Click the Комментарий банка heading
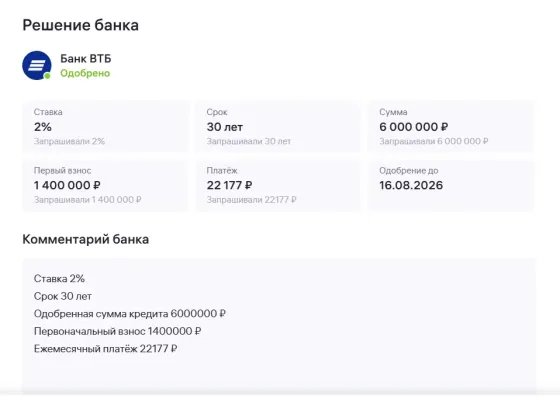This screenshot has height=406, width=560. (x=86, y=239)
